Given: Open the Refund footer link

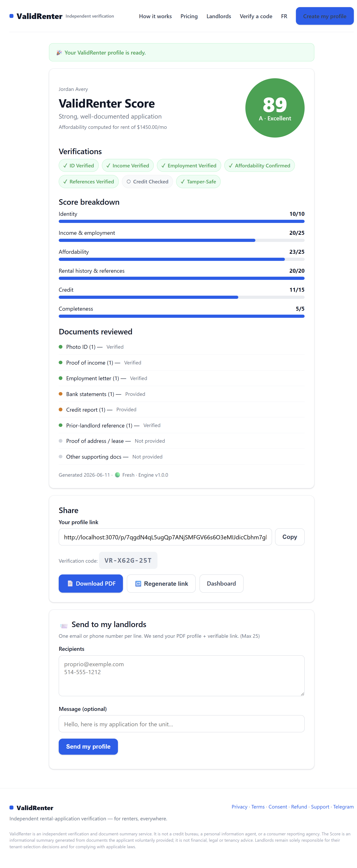Looking at the screenshot, I should (299, 807).
